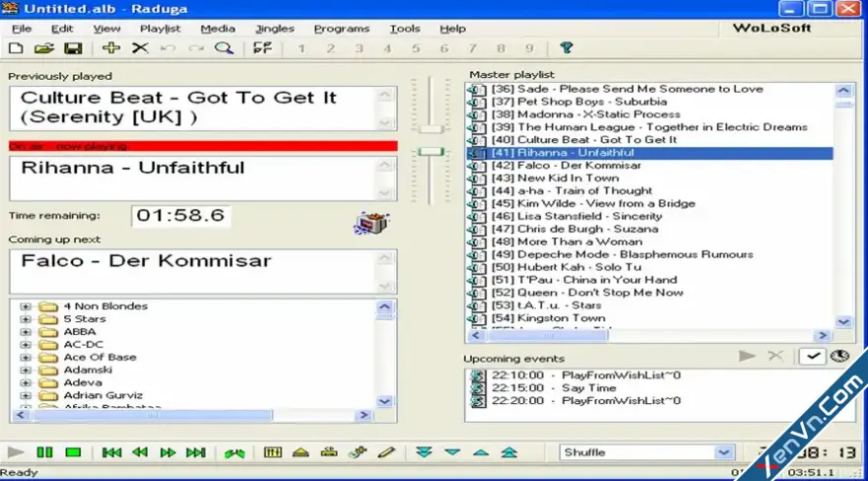868x481 pixels.
Task: Stop playback with the green stop button
Action: pos(73,452)
